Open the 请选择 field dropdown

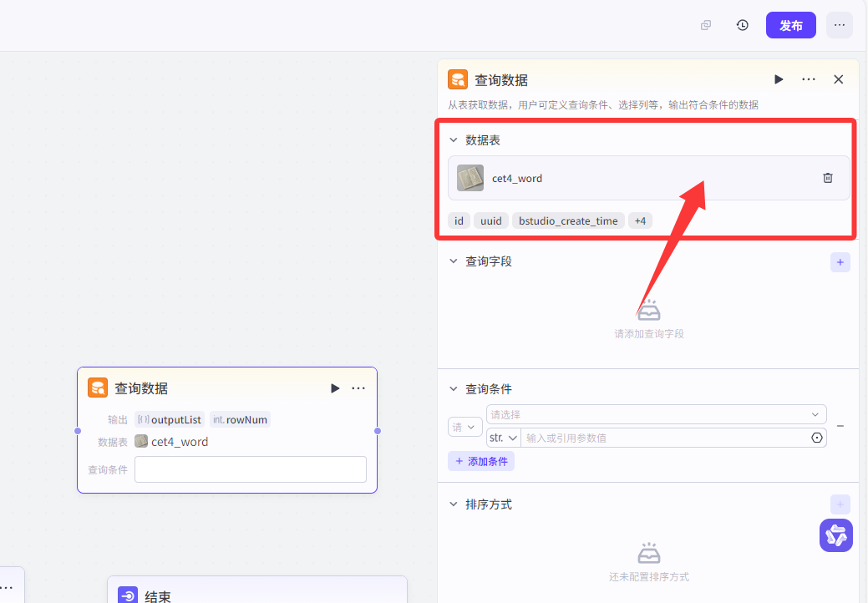click(x=656, y=414)
